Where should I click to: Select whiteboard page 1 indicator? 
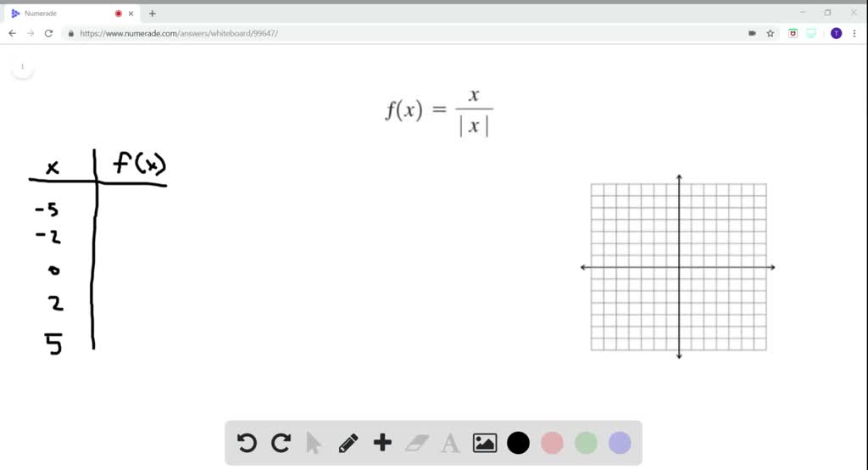tap(23, 66)
